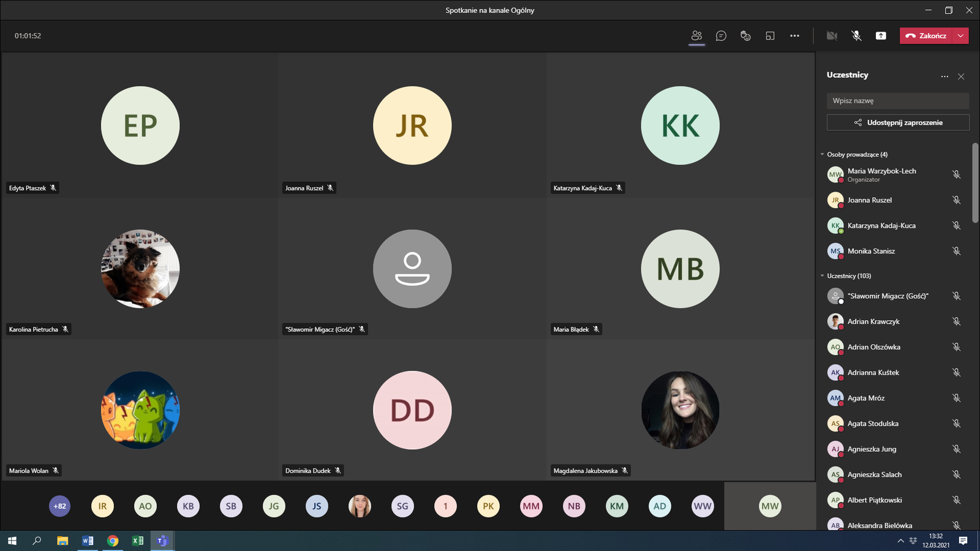This screenshot has height=551, width=980.
Task: Open the meeting chat icon
Action: (x=721, y=36)
